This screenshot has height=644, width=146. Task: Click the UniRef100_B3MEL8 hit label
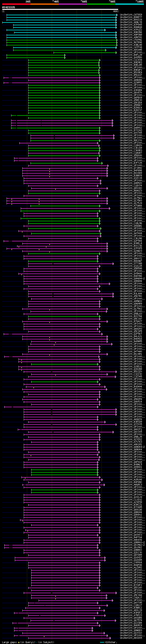pyautogui.click(x=131, y=244)
